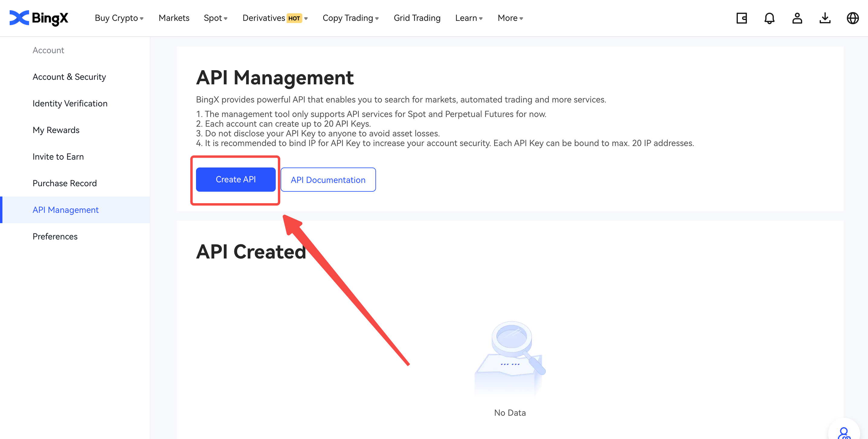Image resolution: width=868 pixels, height=439 pixels.
Task: Select API Management in sidebar
Action: point(75,210)
